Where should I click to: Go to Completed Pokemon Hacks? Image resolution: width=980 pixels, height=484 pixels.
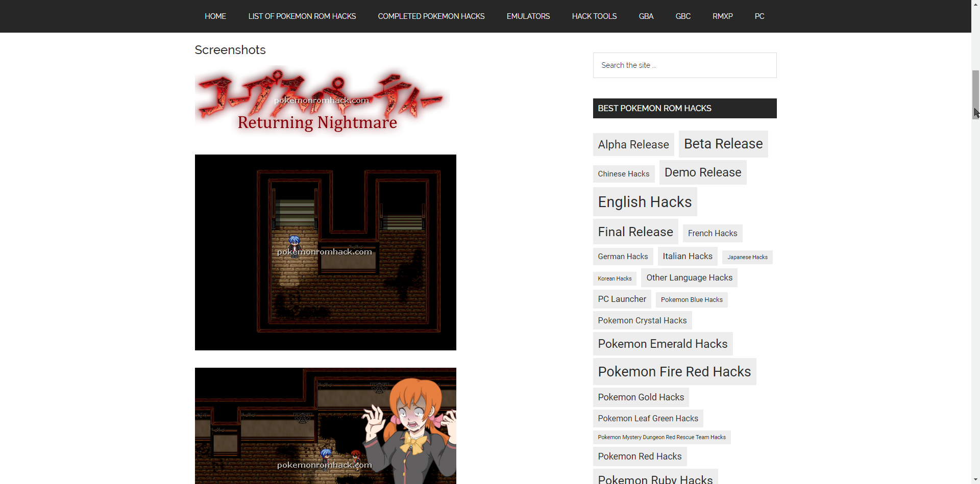point(431,16)
